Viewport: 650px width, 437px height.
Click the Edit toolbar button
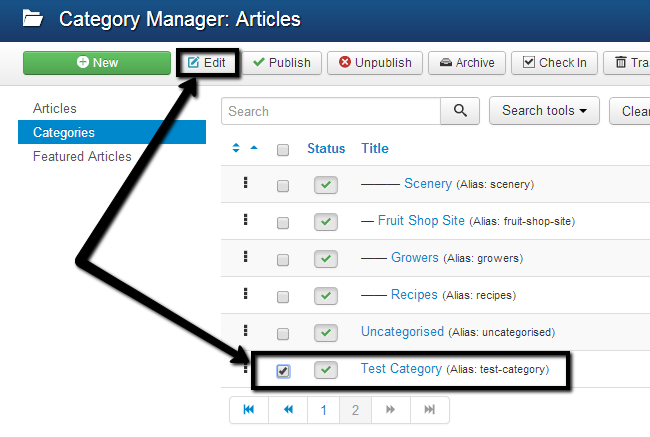208,63
